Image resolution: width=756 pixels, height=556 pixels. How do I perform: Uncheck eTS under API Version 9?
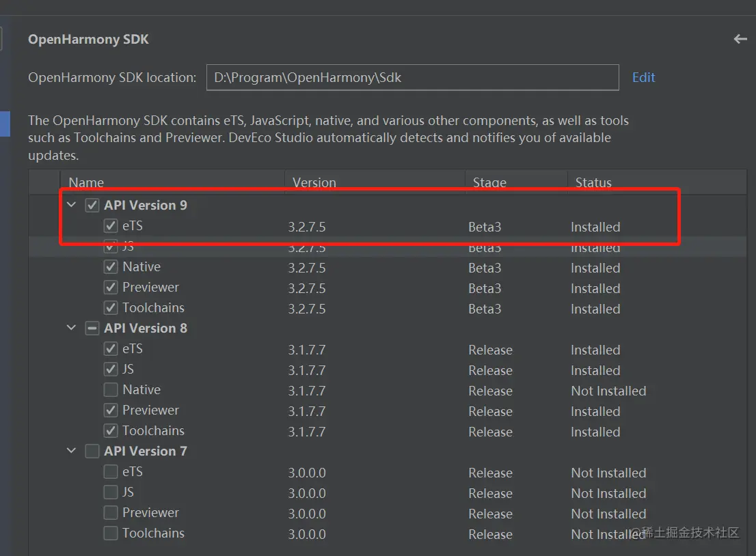pos(111,225)
